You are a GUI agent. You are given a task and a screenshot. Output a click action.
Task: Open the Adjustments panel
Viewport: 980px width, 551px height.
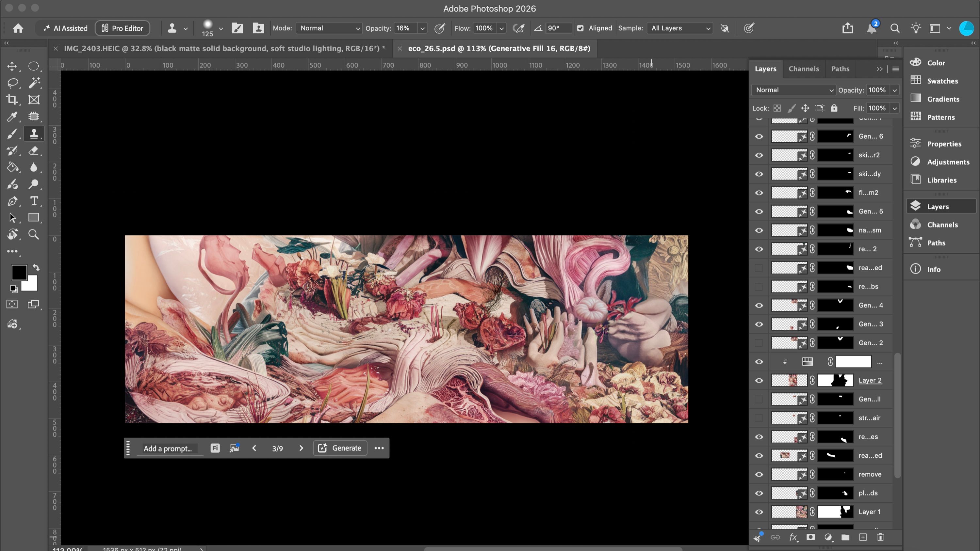(940, 162)
